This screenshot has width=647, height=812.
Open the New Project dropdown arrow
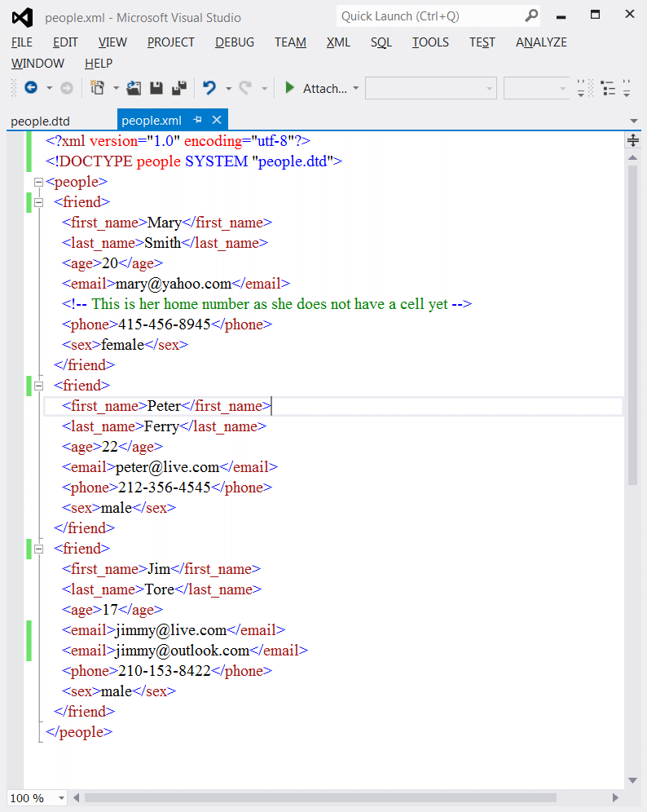116,88
